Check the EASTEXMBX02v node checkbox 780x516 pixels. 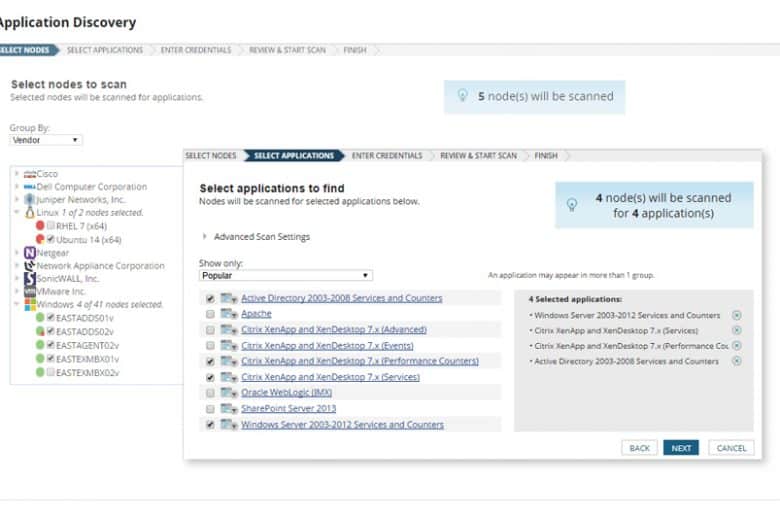51,372
